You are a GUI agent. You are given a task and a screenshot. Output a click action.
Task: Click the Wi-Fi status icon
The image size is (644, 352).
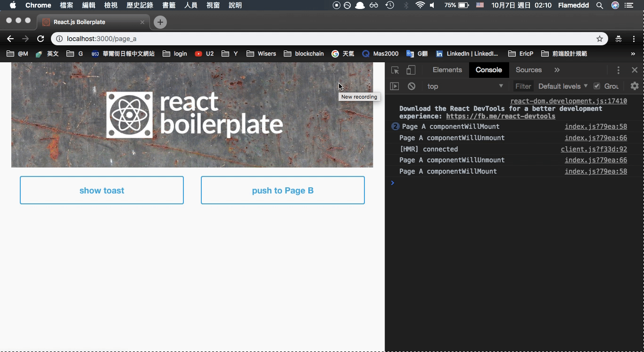tap(420, 5)
